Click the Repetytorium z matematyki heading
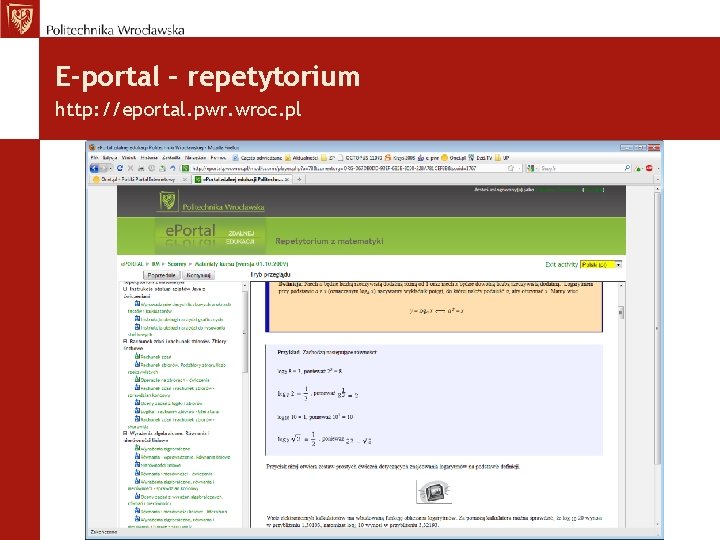This screenshot has height=540, width=720. click(x=329, y=241)
